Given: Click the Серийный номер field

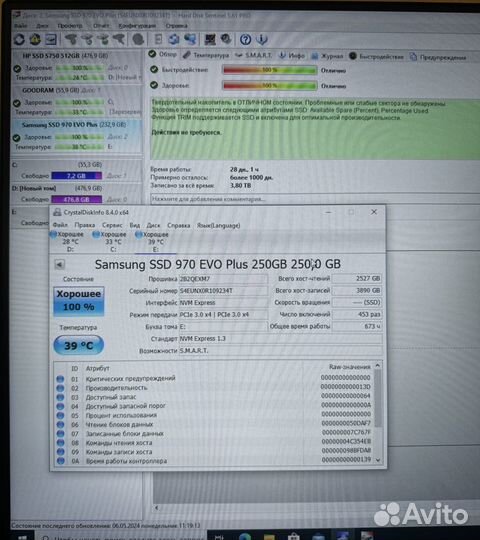Looking at the screenshot, I should coord(223,291).
